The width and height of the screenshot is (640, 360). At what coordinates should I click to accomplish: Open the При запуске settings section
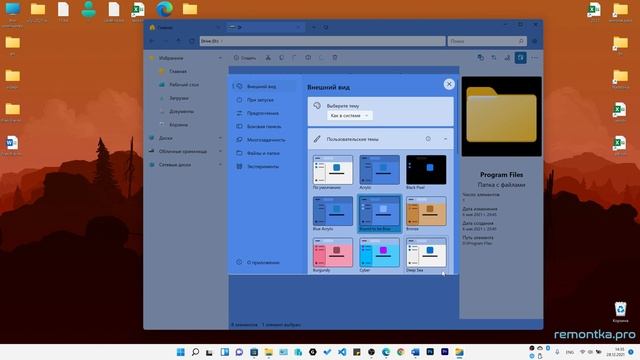click(264, 100)
